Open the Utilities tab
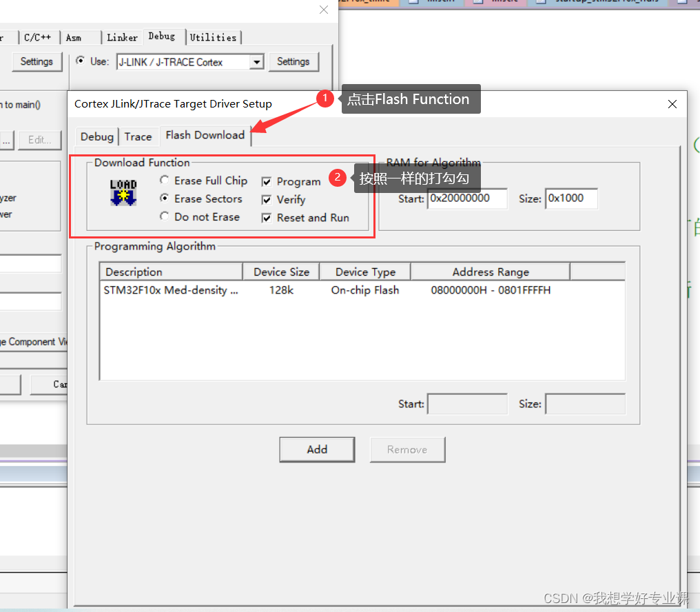The height and width of the screenshot is (612, 700). [x=213, y=37]
